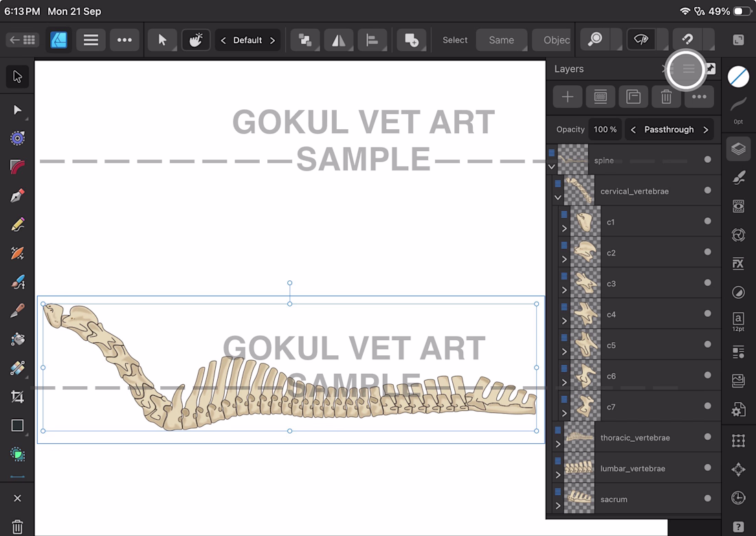Viewport: 756px width, 536px height.
Task: Open the alignment options
Action: click(x=372, y=40)
